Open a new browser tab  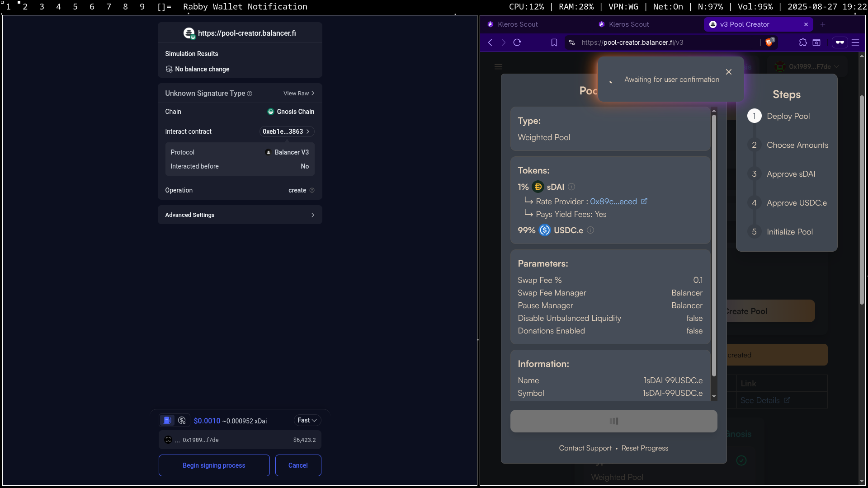pyautogui.click(x=823, y=24)
